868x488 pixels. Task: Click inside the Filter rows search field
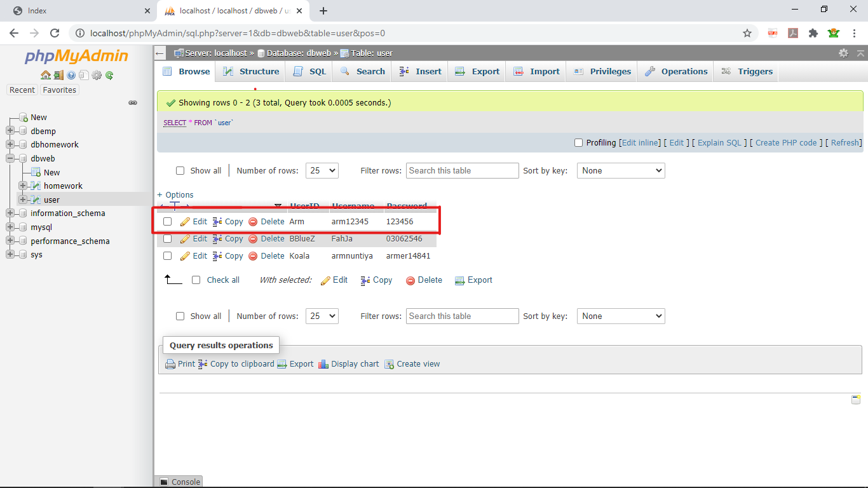click(x=462, y=170)
